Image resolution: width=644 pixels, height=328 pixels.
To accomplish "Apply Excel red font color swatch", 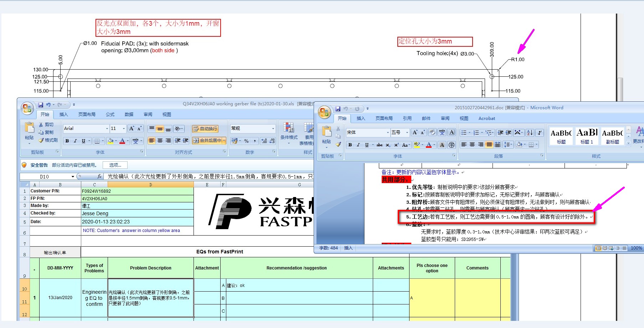I will pyautogui.click(x=122, y=141).
